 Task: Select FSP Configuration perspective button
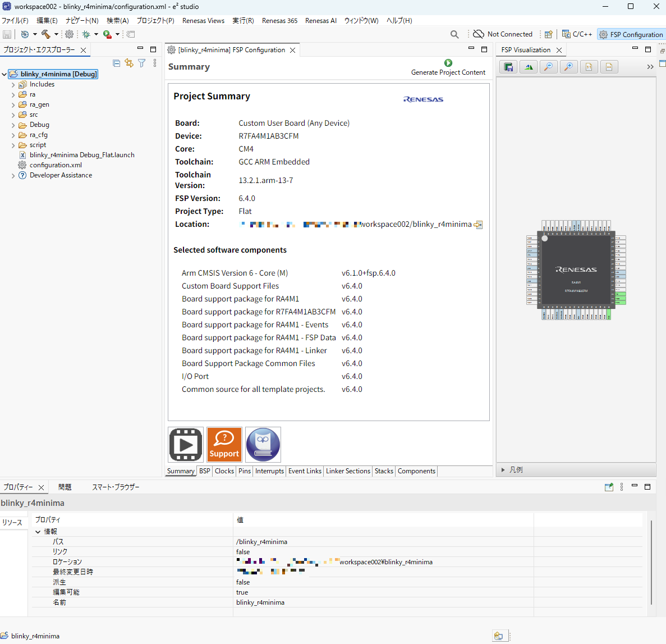point(631,34)
